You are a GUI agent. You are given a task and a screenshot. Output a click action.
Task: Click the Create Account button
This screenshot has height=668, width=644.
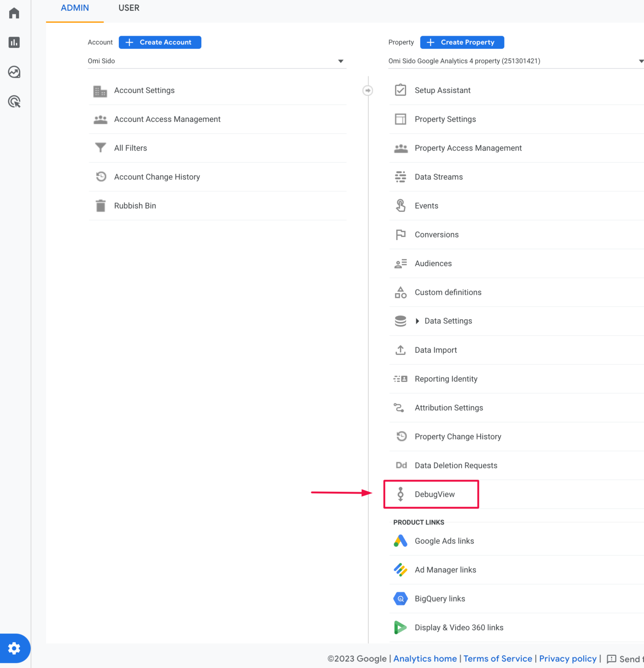160,42
